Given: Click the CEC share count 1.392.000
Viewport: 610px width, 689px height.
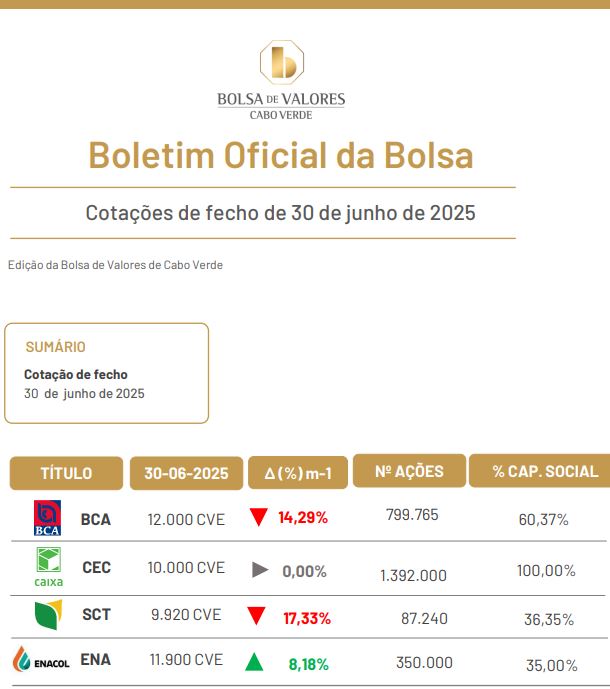Looking at the screenshot, I should (x=413, y=575).
